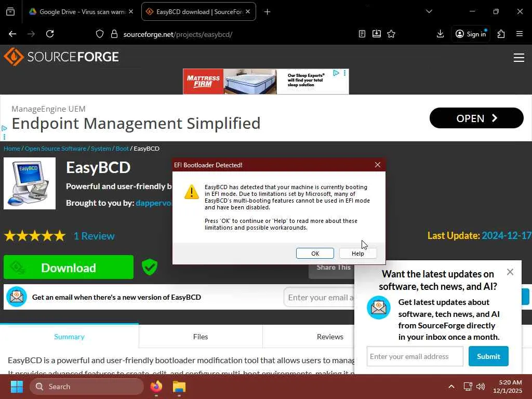Click the System breadcrumb link
532x399 pixels.
tap(101, 149)
